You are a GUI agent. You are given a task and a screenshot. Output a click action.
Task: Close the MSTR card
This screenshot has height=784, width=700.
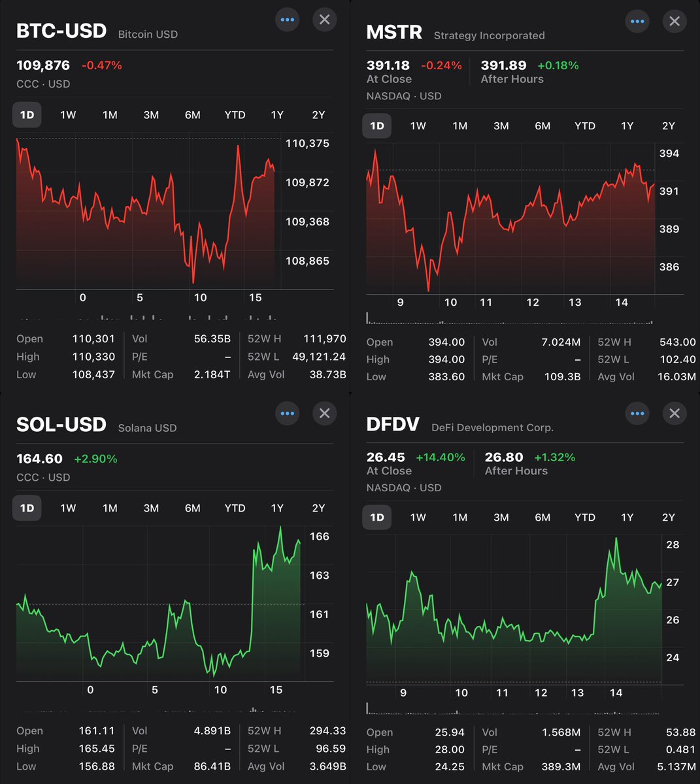pyautogui.click(x=675, y=22)
